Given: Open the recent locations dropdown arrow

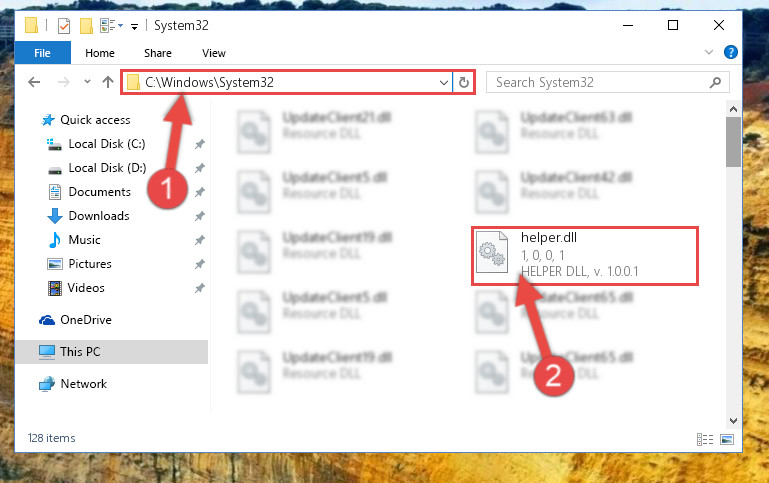Looking at the screenshot, I should pyautogui.click(x=87, y=82).
